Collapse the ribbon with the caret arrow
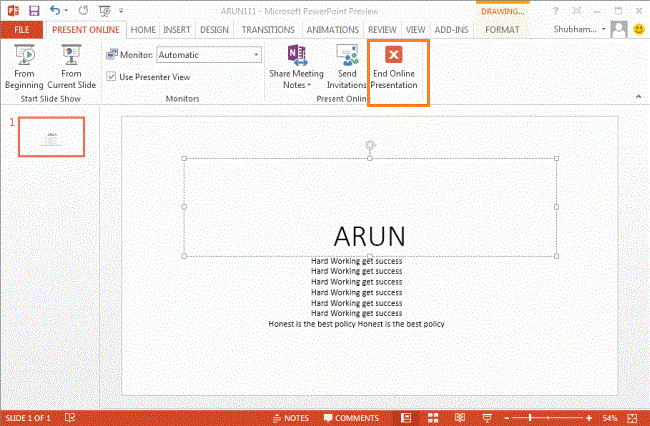This screenshot has height=426, width=650. coord(638,97)
